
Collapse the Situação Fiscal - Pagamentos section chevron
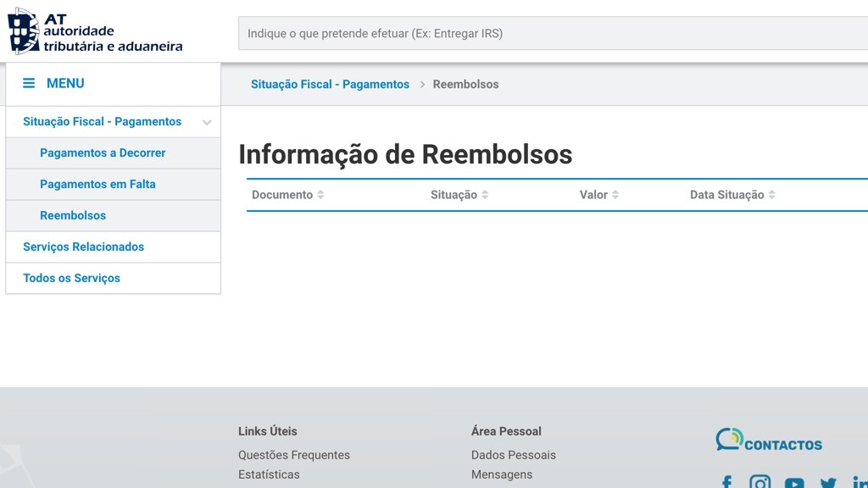tap(206, 122)
